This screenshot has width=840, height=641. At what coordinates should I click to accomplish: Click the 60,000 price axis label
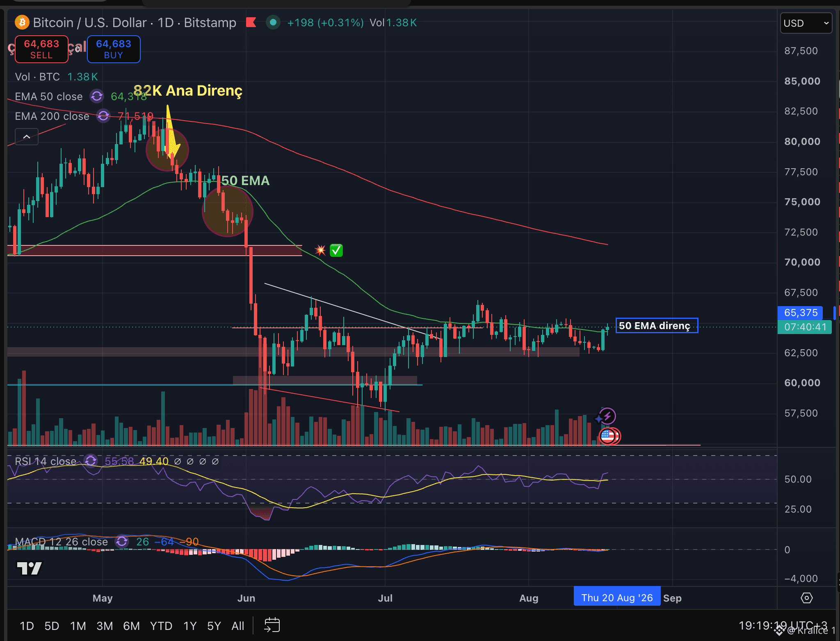pos(802,383)
